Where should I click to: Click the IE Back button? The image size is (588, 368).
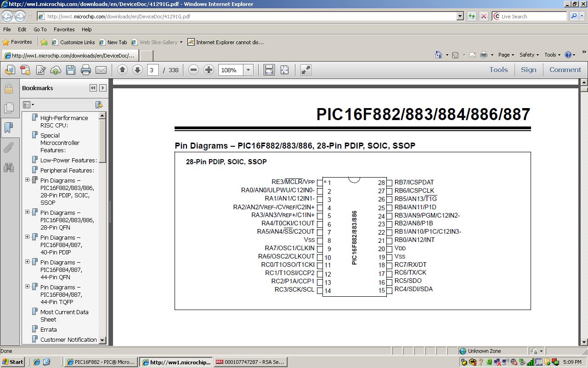click(x=7, y=16)
